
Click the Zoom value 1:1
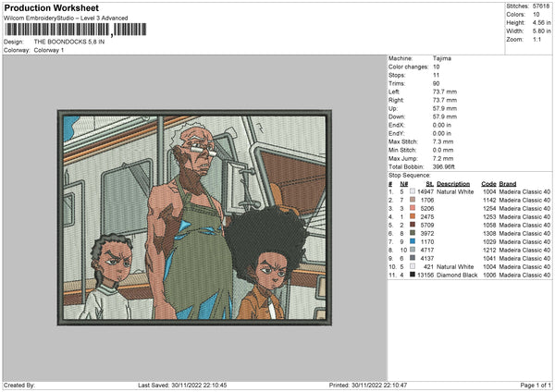tap(536, 39)
